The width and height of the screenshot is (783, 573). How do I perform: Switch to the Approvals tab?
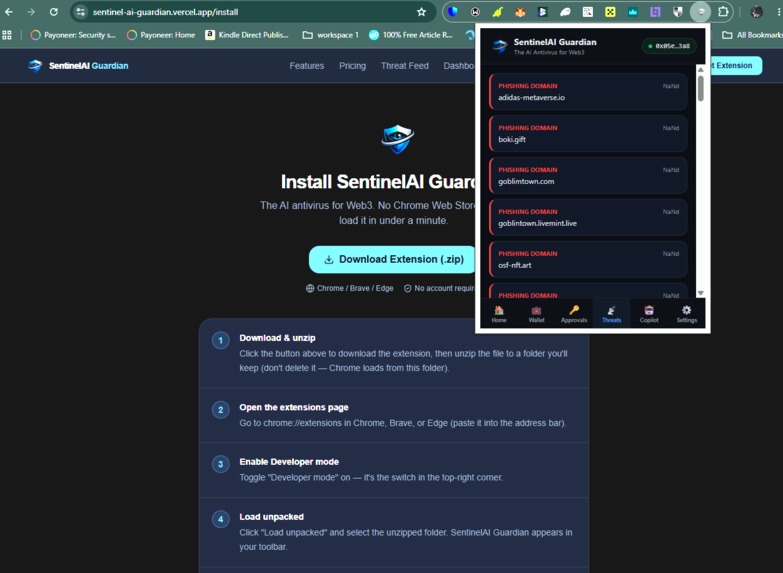(x=574, y=314)
